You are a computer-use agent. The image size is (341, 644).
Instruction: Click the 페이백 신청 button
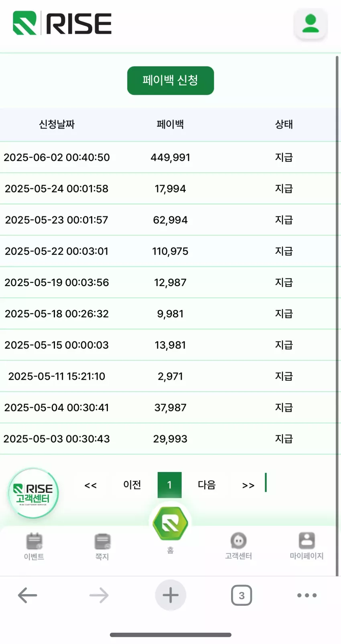click(x=170, y=80)
